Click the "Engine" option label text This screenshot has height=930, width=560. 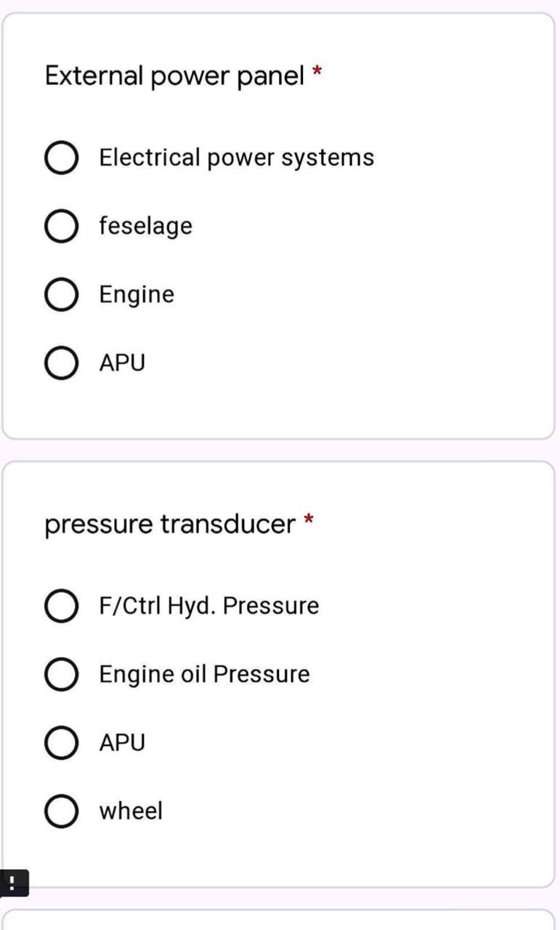(137, 295)
